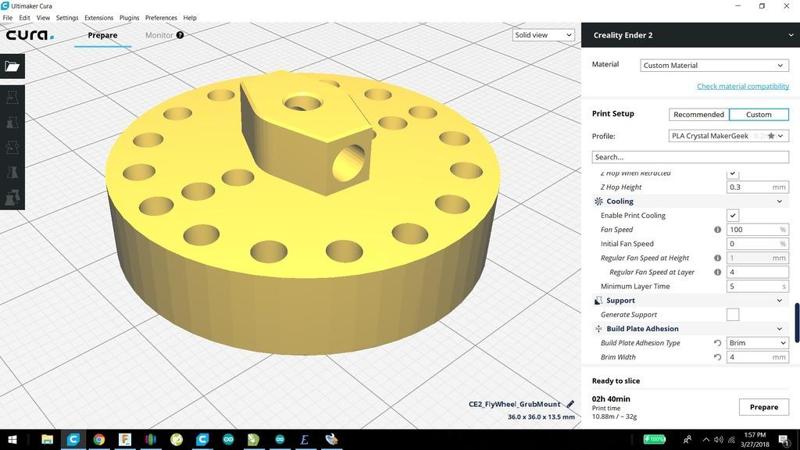
Task: Open the Material dropdown showing Custom Material
Action: (714, 65)
